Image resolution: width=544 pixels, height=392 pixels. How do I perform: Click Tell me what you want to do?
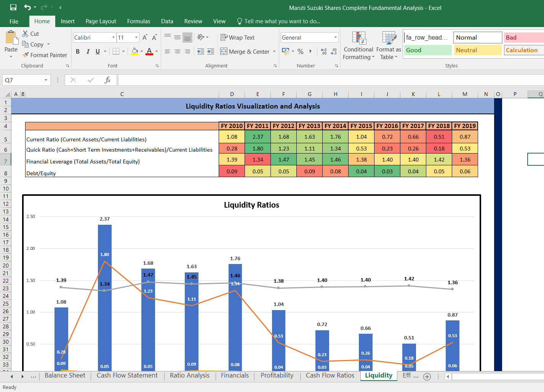(x=278, y=21)
